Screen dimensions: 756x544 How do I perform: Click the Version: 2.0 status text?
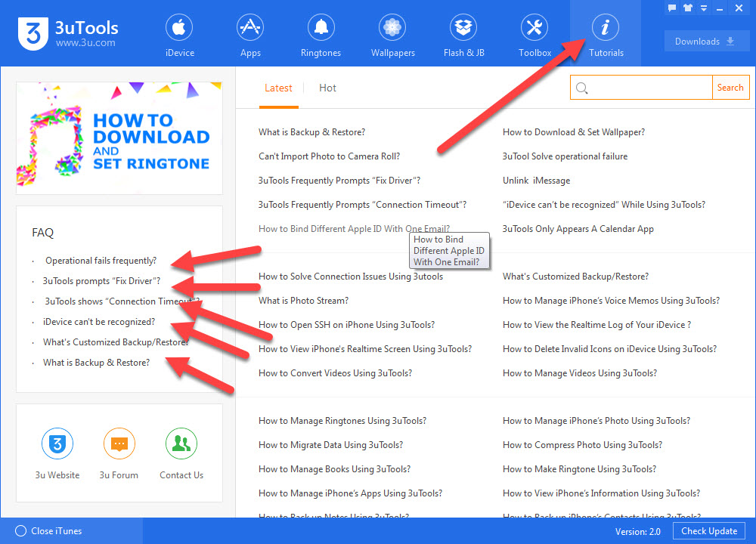[637, 531]
